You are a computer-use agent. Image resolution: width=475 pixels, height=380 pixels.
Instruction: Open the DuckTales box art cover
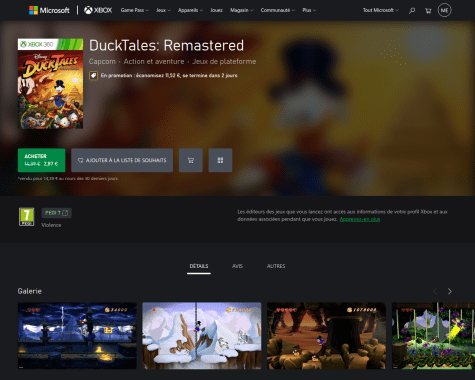[50, 84]
